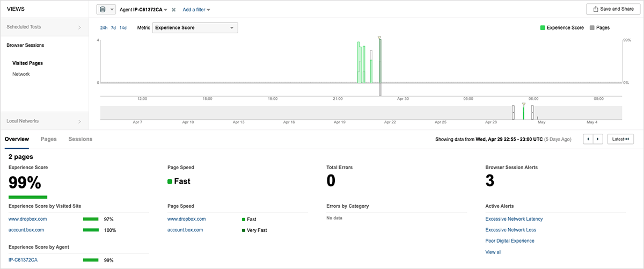Screen dimensions: 644x269
Task: Switch to the Sessions tab
Action: [x=80, y=139]
